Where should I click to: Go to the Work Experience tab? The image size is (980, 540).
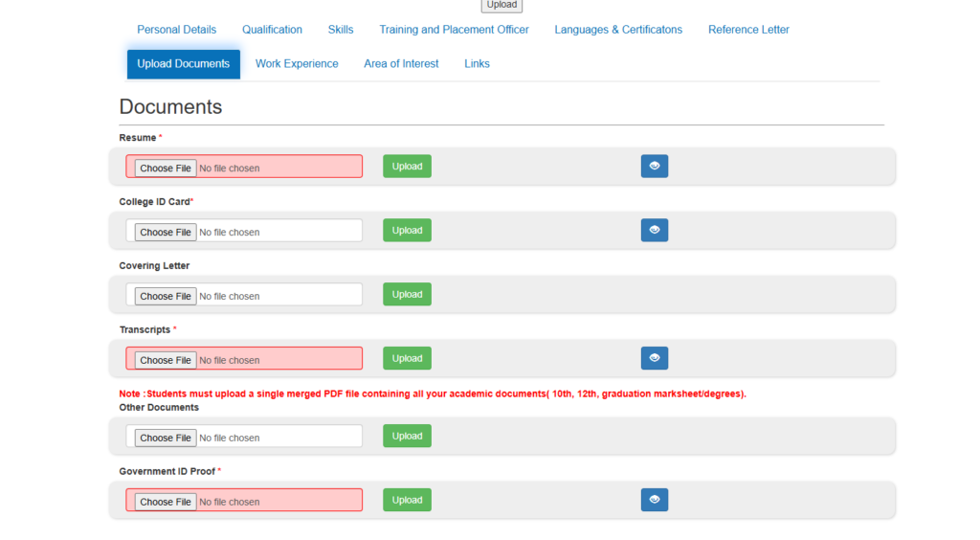click(297, 64)
